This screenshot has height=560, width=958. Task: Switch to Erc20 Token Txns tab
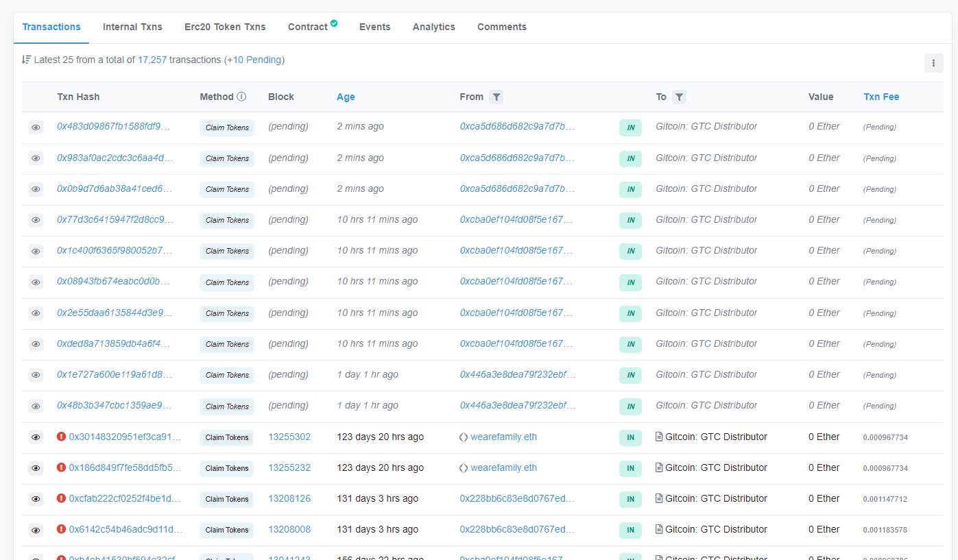coord(225,27)
